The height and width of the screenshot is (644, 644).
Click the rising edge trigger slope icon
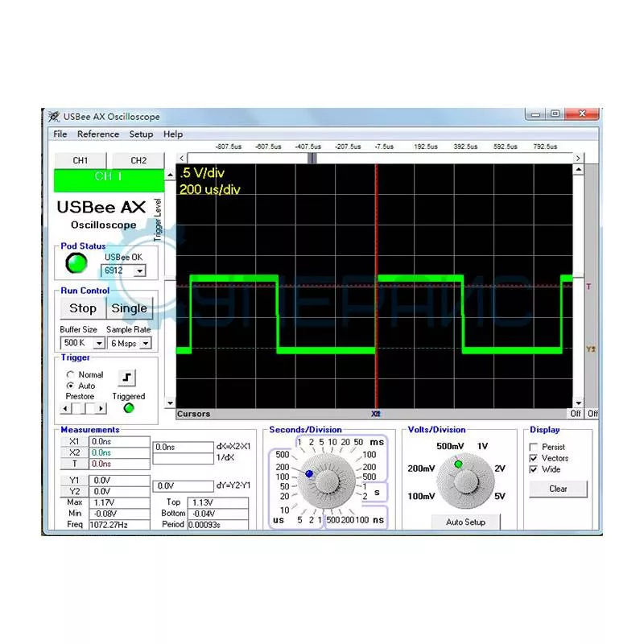pos(127,377)
